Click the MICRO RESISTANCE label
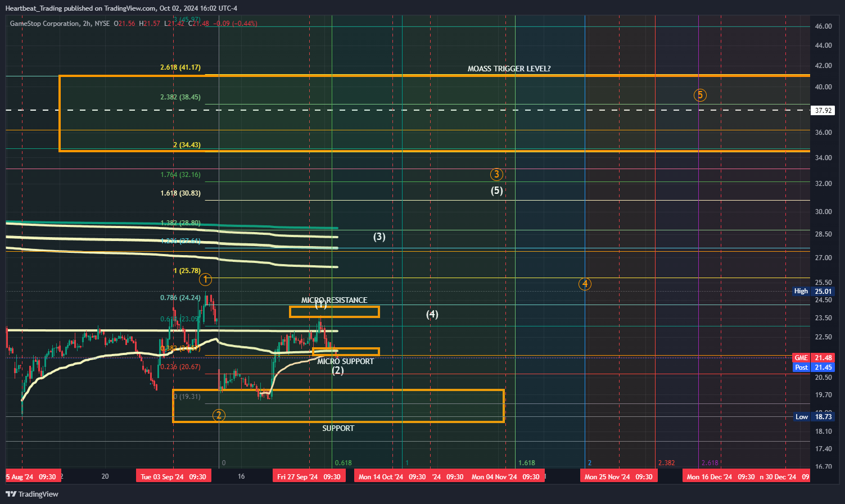Viewport: 845px width, 504px height. (x=334, y=300)
